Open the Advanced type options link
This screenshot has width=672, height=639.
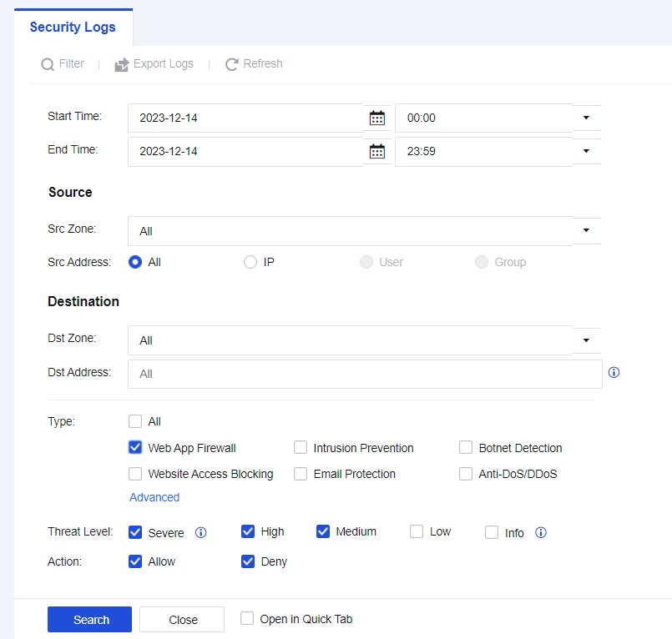(x=154, y=497)
